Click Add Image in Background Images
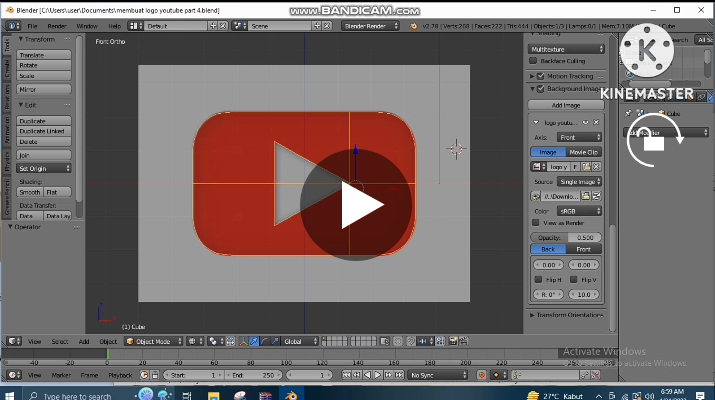 pyautogui.click(x=566, y=105)
